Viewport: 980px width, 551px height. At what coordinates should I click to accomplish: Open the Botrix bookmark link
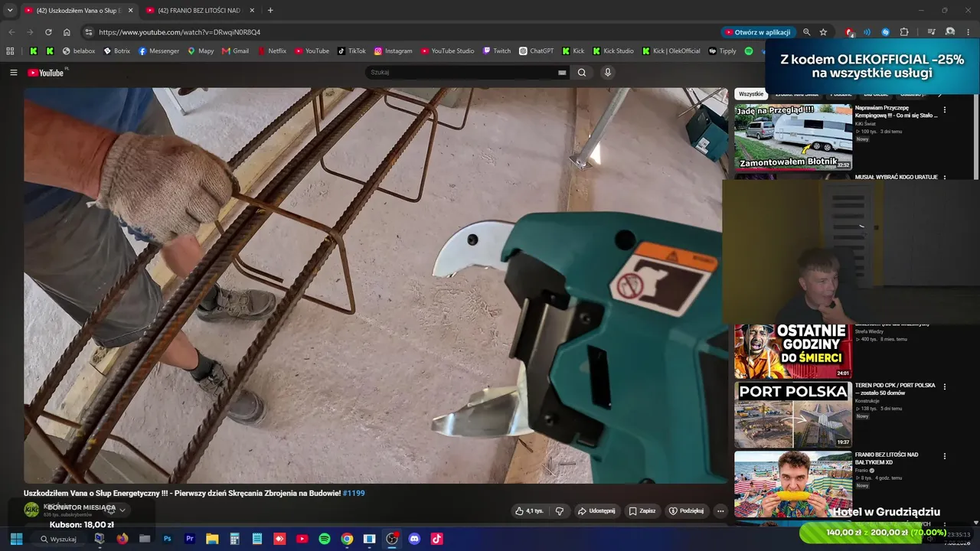[117, 51]
